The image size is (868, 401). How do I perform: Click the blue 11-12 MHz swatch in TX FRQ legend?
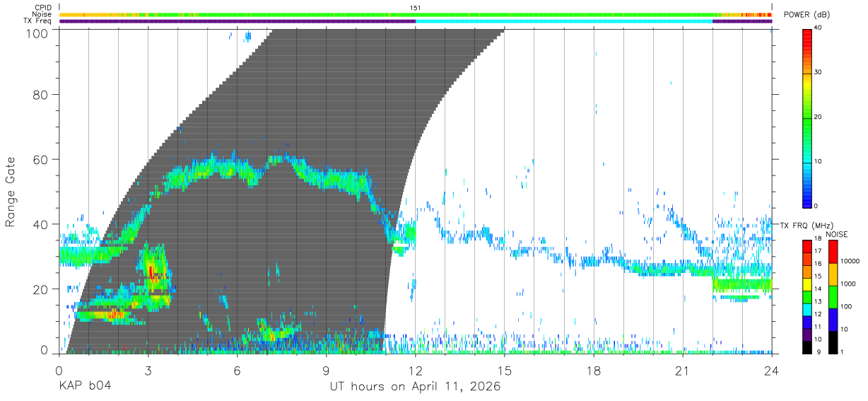coord(807,322)
